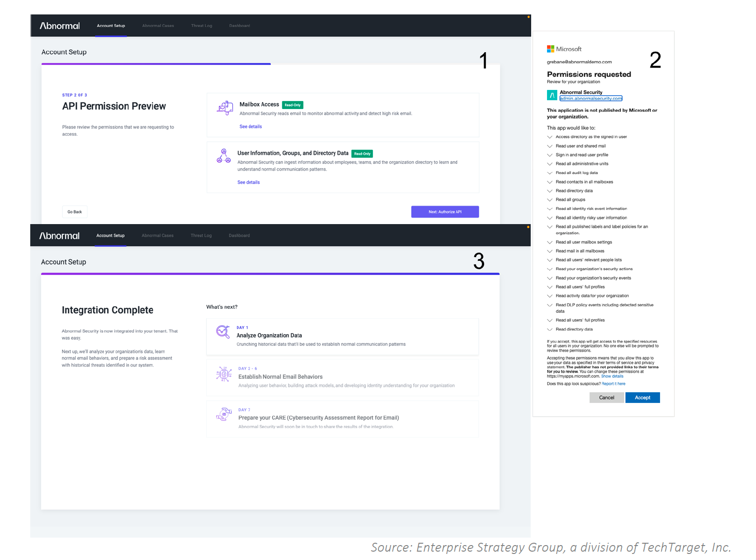
Task: Open Dashboard in Integration Complete window
Action: 239,236
